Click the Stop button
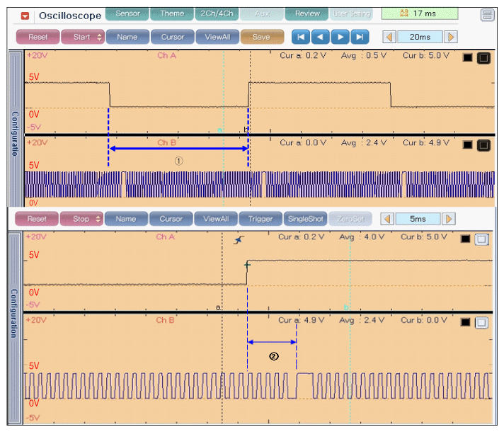Image resolution: width=504 pixels, height=432 pixels. [x=81, y=219]
